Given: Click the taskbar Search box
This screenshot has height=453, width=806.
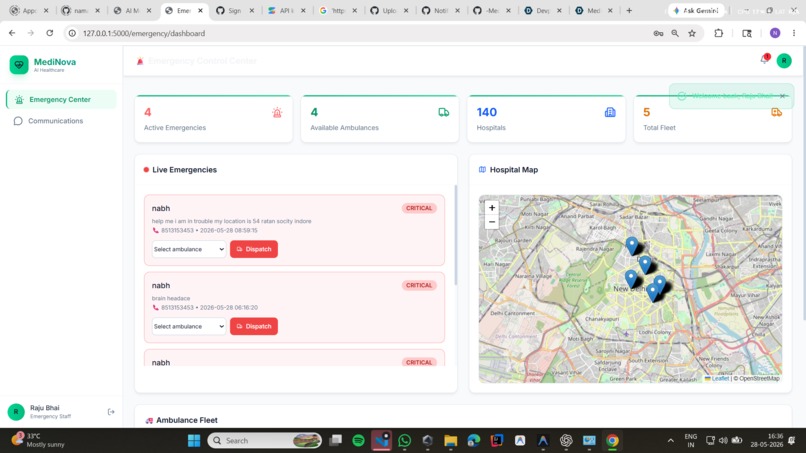Looking at the screenshot, I should tap(265, 441).
